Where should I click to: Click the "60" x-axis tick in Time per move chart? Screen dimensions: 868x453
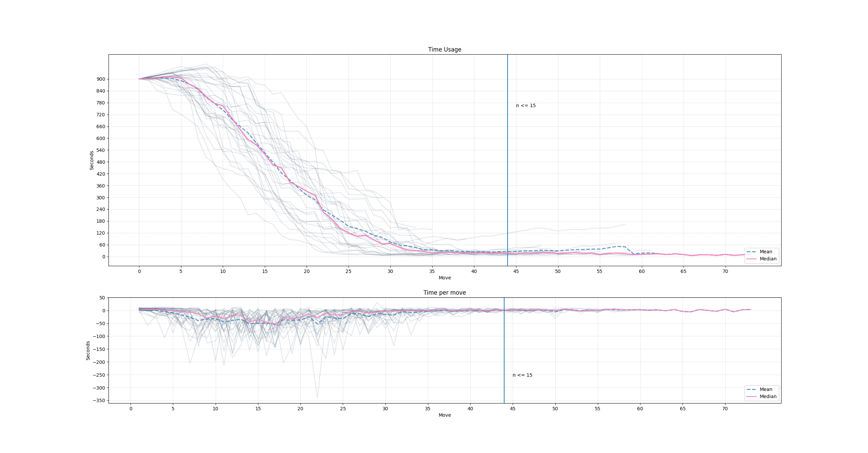click(640, 409)
